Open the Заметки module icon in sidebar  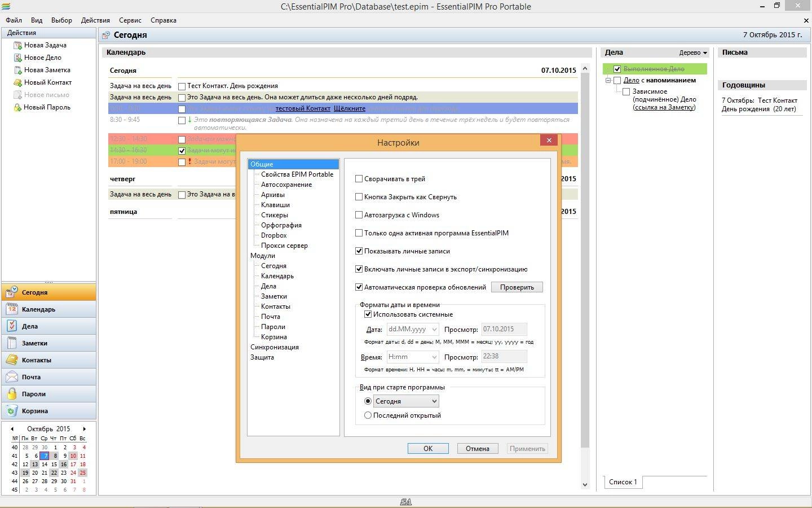point(12,343)
